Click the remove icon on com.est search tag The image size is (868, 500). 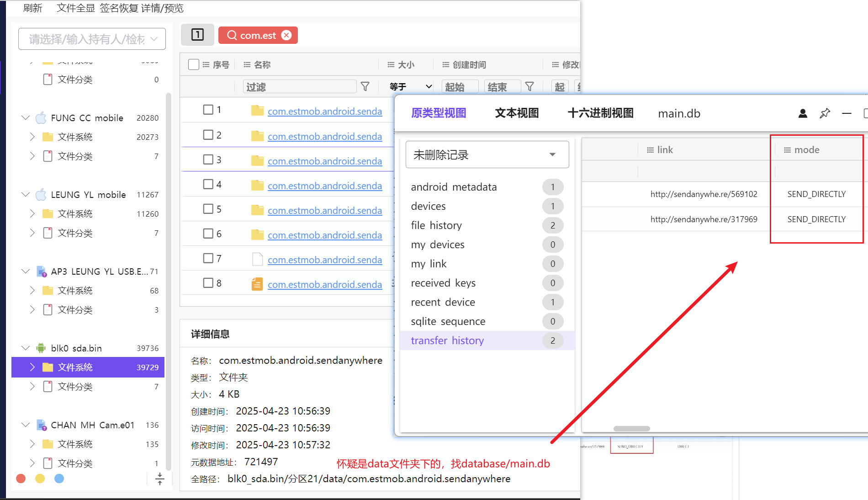(286, 35)
